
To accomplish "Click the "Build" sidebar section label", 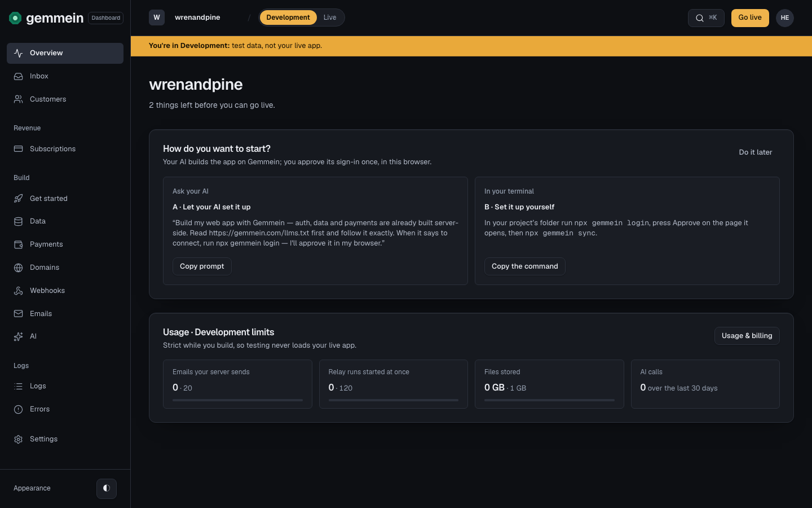I will [x=21, y=178].
